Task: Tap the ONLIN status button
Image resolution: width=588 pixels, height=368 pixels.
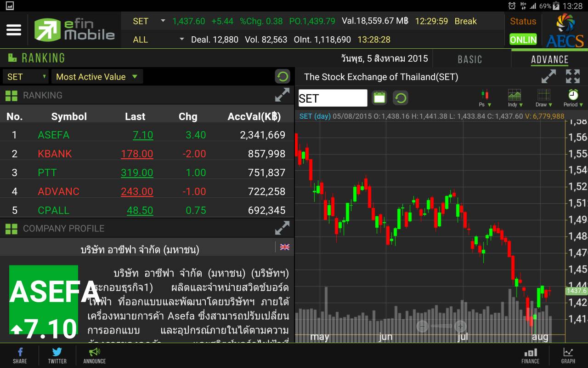Action: [523, 40]
